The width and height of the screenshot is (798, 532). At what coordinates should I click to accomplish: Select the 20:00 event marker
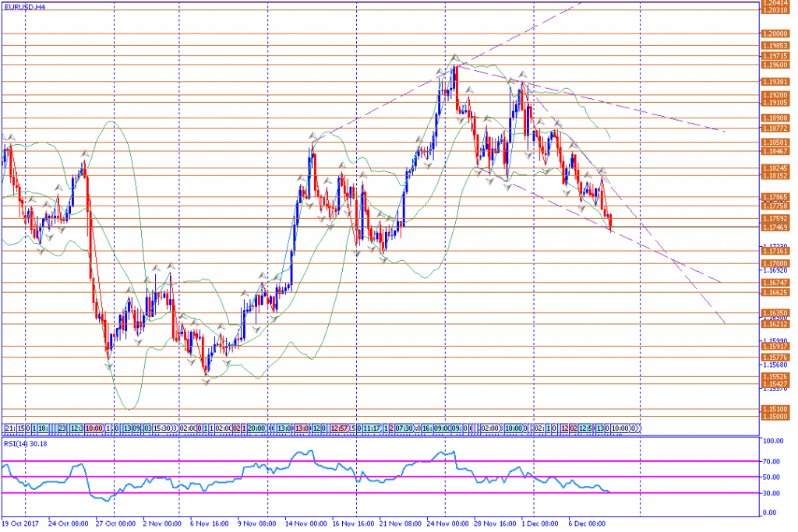click(x=255, y=428)
